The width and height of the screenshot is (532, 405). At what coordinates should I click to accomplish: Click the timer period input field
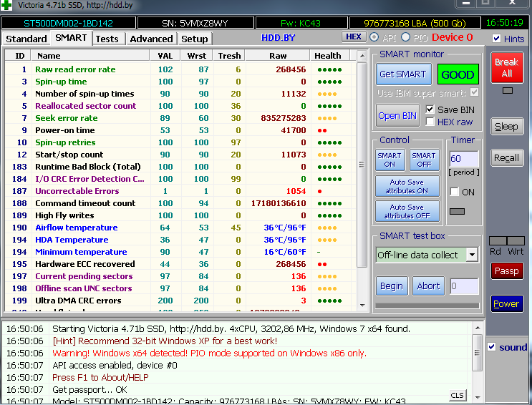pos(463,158)
